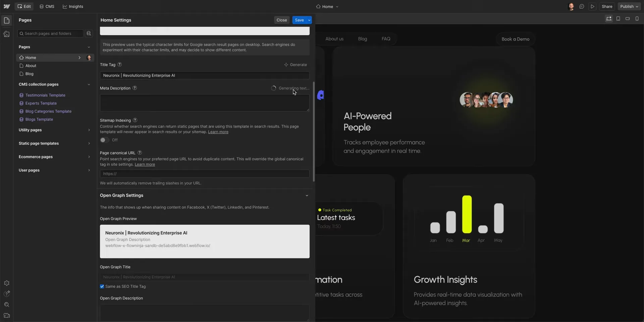644x322 pixels.
Task: Open Home page settings arrow
Action: coord(79,58)
